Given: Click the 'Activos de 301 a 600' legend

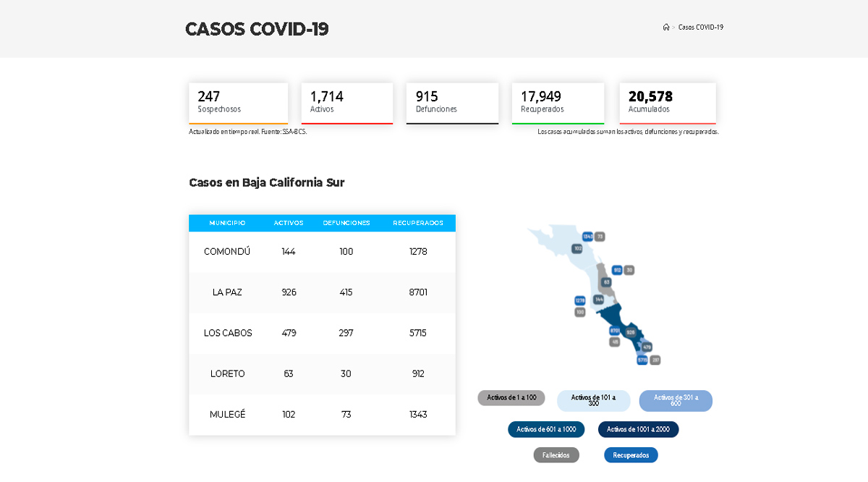Looking at the screenshot, I should point(676,401).
